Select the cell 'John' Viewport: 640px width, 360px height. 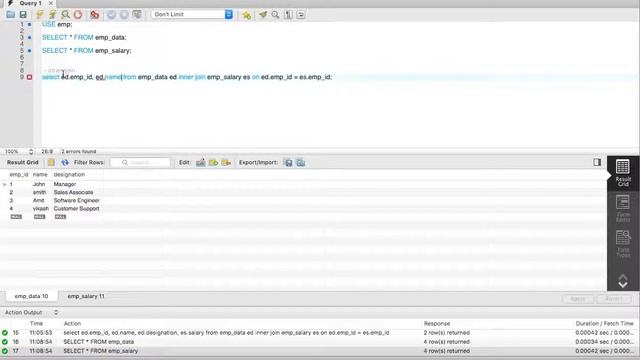(39, 184)
